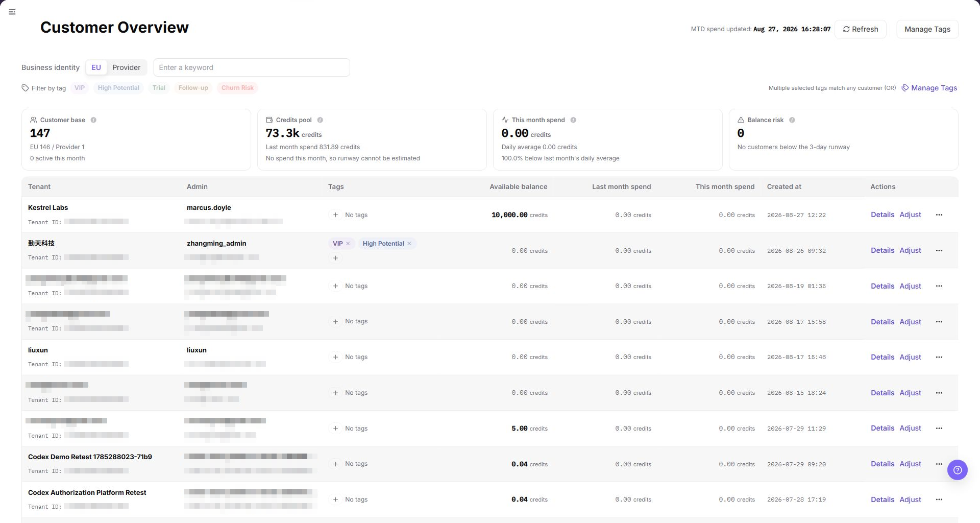This screenshot has height=523, width=980.
Task: Filter by Churn Risk tag
Action: tap(237, 88)
